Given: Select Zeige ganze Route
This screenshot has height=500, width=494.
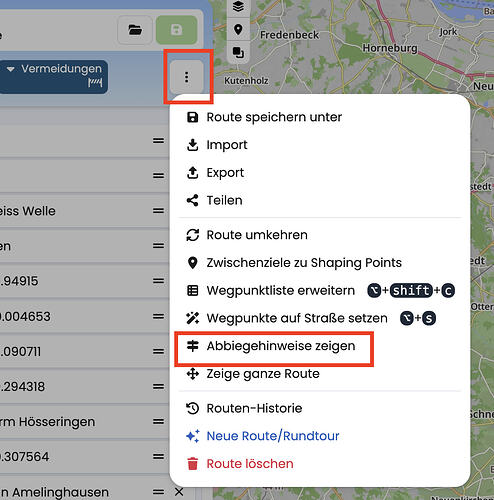Looking at the screenshot, I should [x=253, y=374].
